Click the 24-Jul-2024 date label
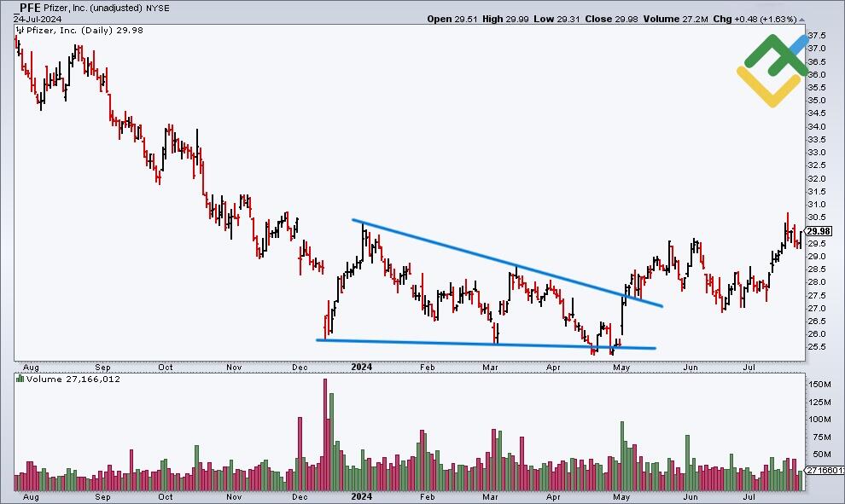The height and width of the screenshot is (504, 845). [32, 19]
